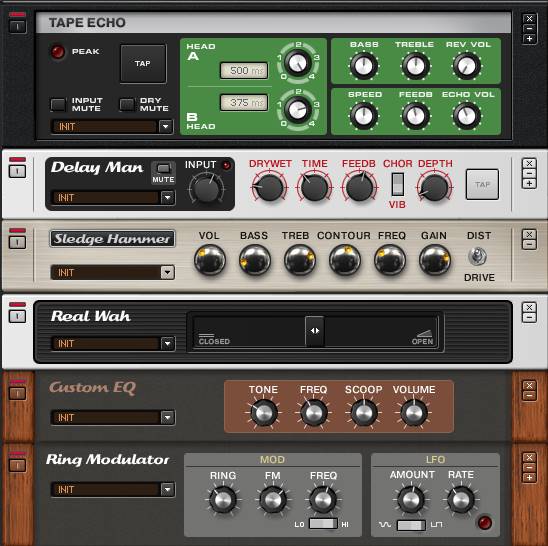Click the Delay Man TAP button
This screenshot has width=548, height=546.
click(482, 184)
